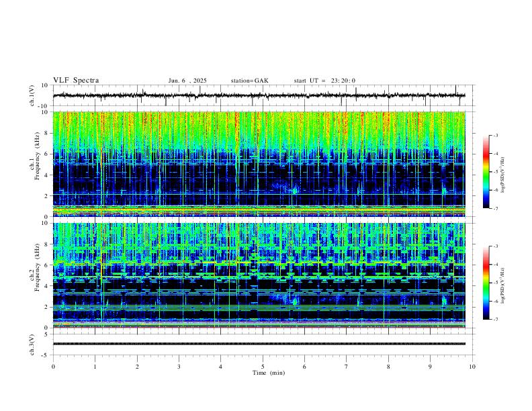Click time-axis tick label "9"

pyautogui.click(x=430, y=367)
